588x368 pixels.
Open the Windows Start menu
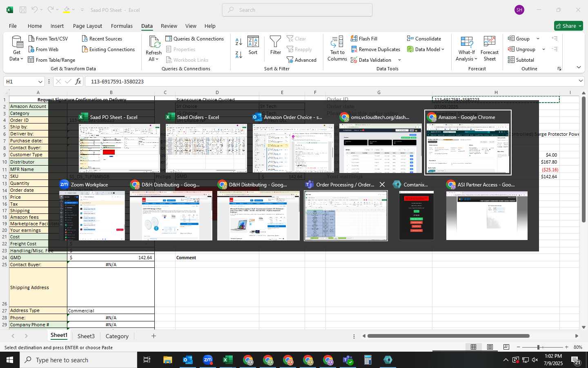pos(10,360)
